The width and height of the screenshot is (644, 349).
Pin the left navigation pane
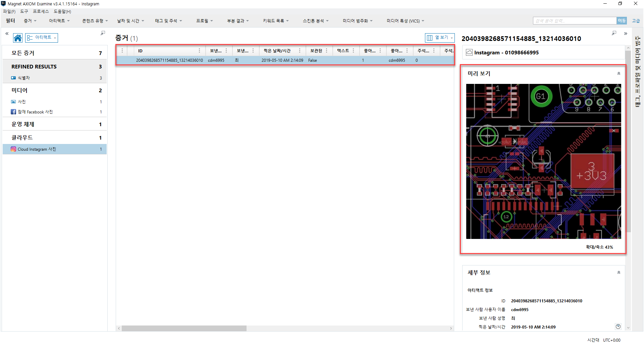tap(103, 33)
